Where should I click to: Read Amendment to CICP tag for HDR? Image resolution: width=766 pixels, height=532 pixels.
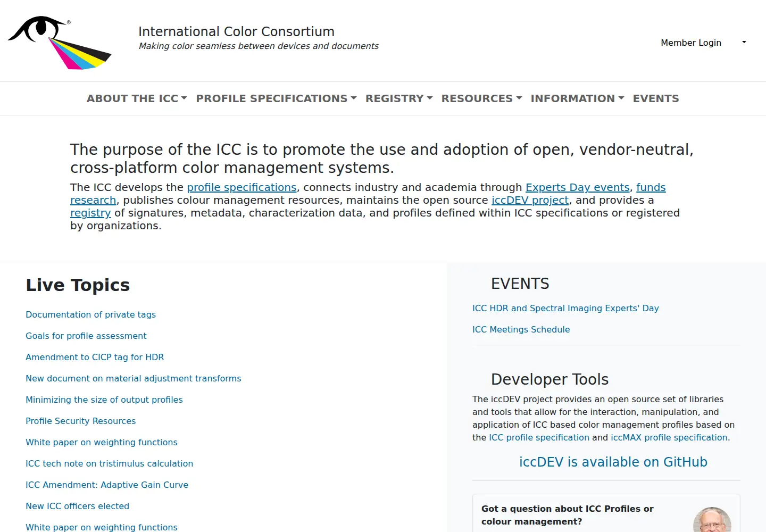[95, 357]
